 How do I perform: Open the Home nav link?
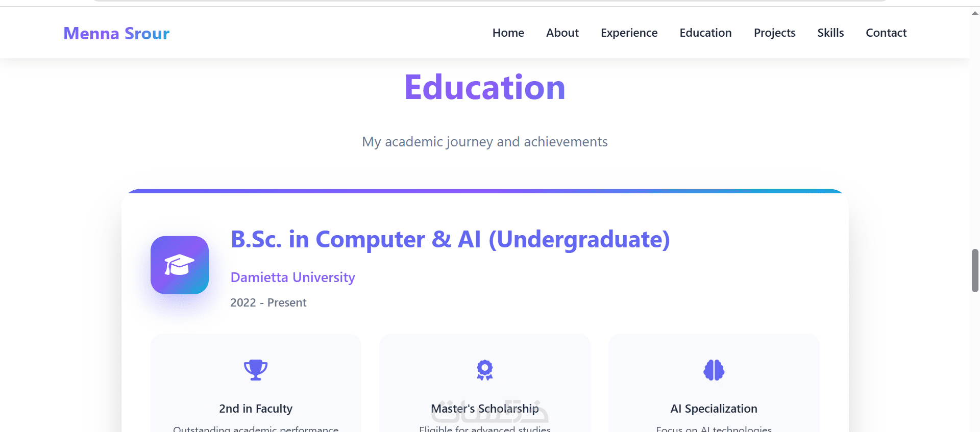click(x=508, y=33)
